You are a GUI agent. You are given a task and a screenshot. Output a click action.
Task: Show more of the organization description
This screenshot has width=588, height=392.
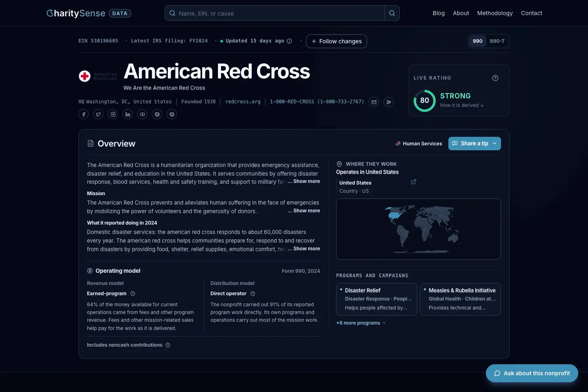[x=306, y=181]
